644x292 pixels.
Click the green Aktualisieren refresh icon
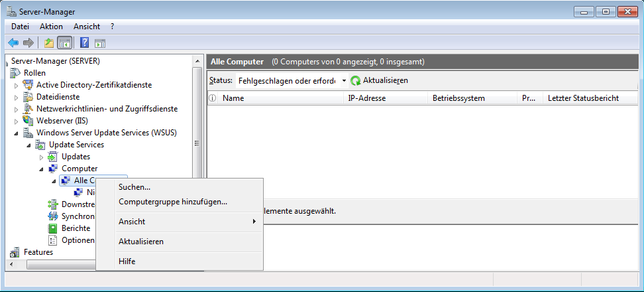coord(356,81)
